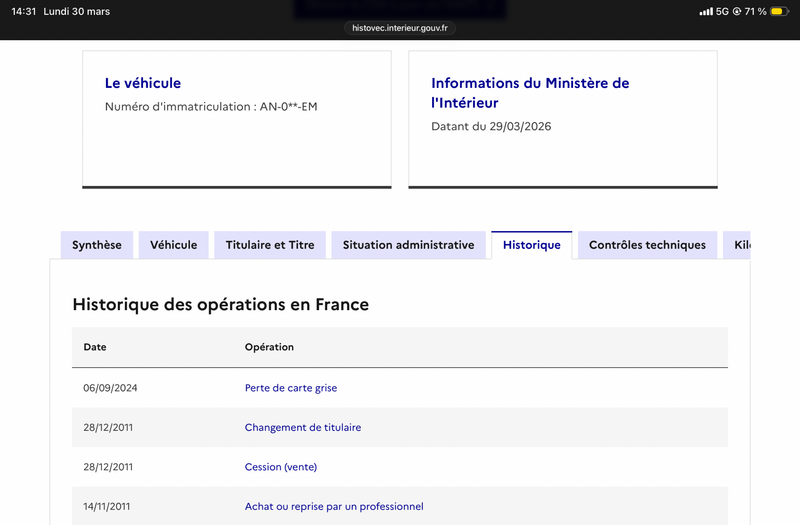Image resolution: width=800 pixels, height=525 pixels.
Task: Tap the battery icon in status bar
Action: [x=777, y=12]
